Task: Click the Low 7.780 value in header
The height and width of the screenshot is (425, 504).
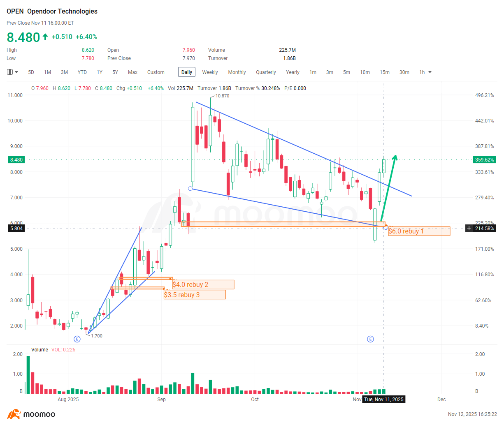Action: 88,58
